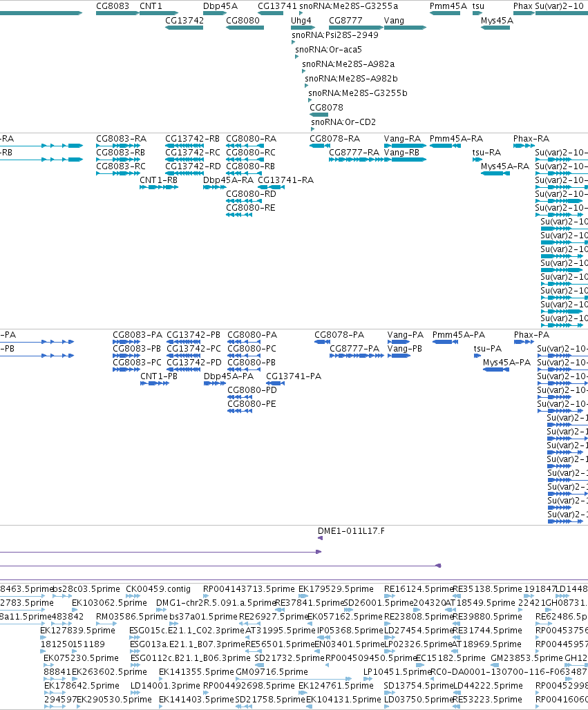
Task: Click the CG13742-PB protein label
Action: point(193,334)
